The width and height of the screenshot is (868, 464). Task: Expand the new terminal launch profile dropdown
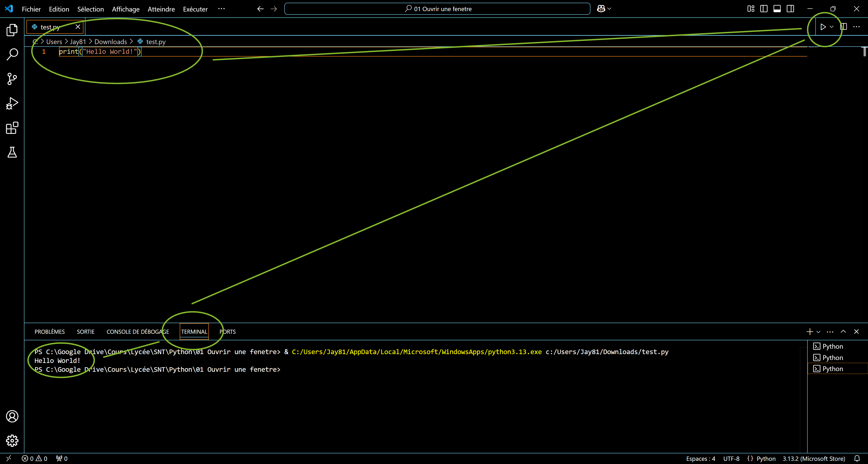tap(818, 332)
